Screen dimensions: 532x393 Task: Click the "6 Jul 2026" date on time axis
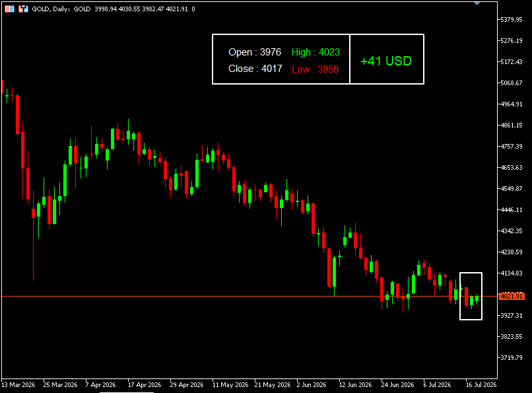(437, 385)
